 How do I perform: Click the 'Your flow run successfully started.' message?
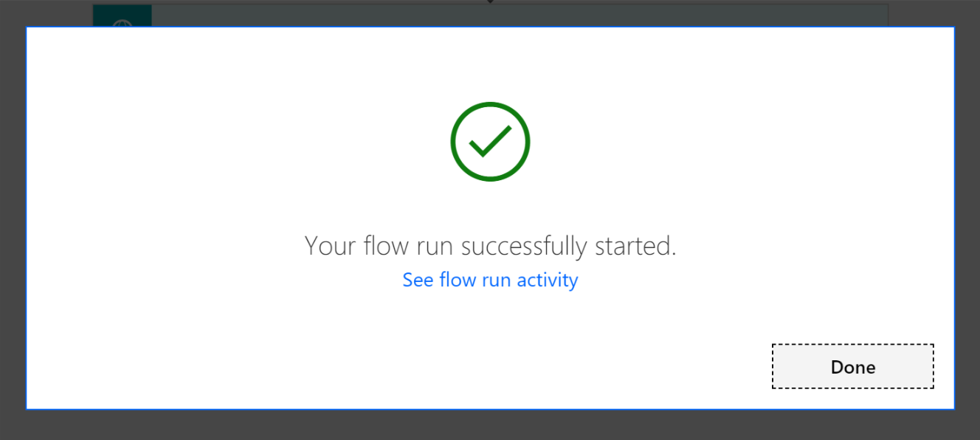pos(490,246)
